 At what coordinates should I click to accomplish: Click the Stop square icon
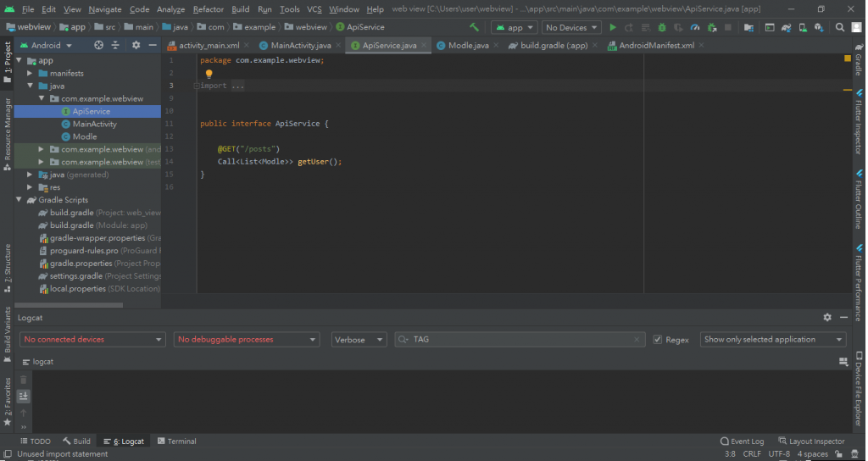point(728,27)
